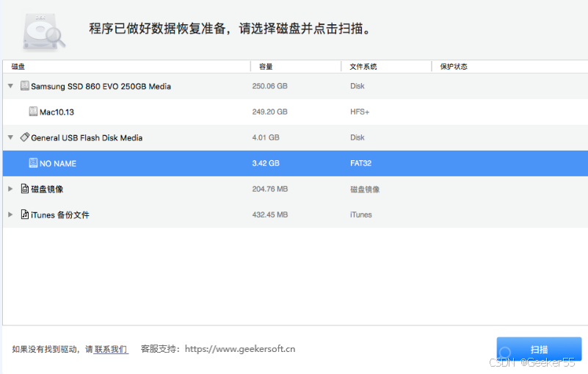
Task: Select the NO NAME partition
Action: (x=295, y=163)
